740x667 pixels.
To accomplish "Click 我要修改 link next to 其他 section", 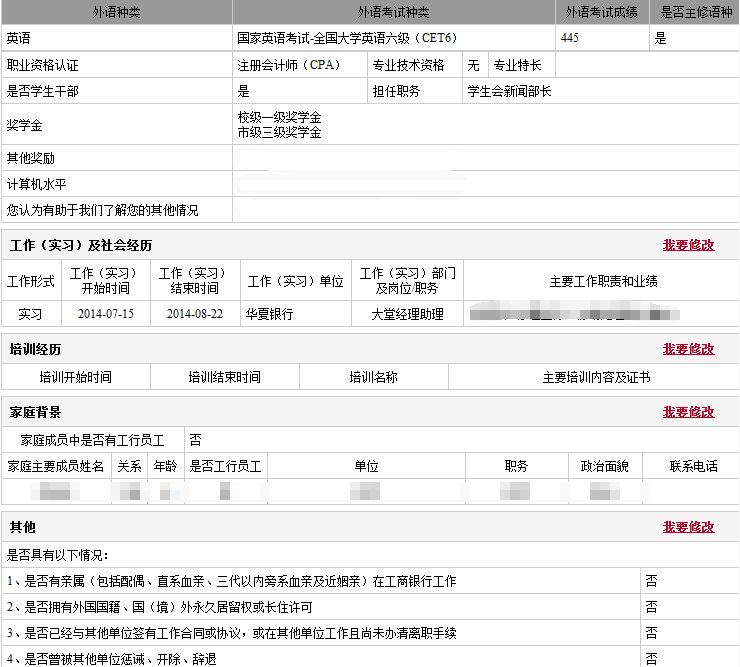I will pos(688,527).
